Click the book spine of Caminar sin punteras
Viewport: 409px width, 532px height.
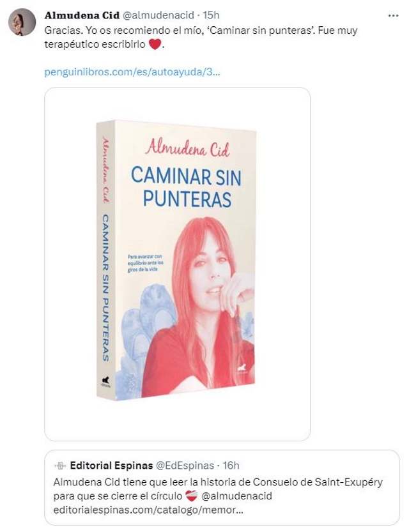(x=105, y=260)
